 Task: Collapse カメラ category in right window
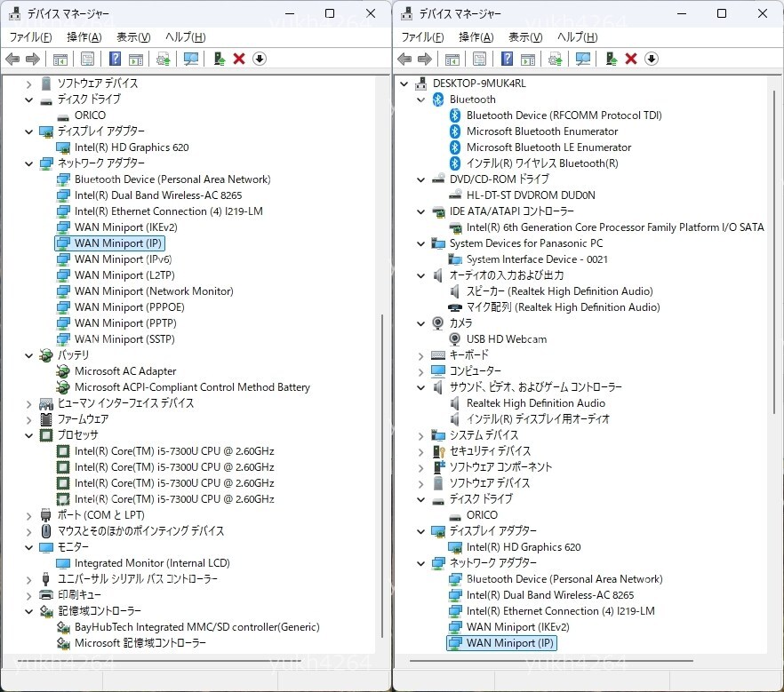point(421,323)
